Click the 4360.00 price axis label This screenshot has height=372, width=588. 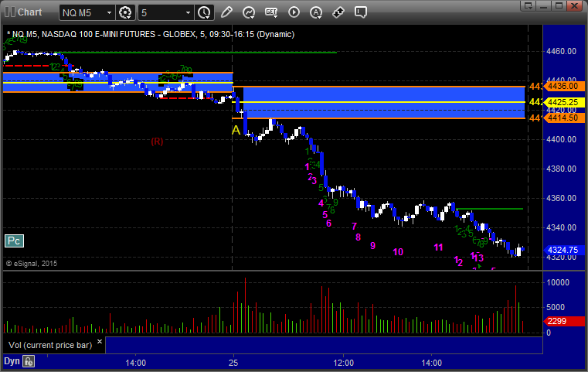click(x=562, y=198)
